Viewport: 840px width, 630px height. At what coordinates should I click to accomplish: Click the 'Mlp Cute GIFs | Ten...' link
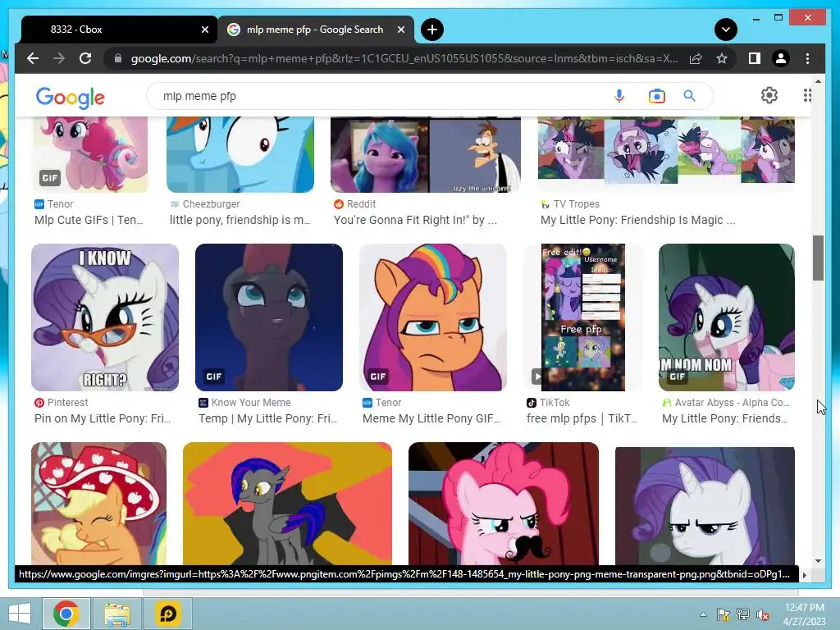89,220
